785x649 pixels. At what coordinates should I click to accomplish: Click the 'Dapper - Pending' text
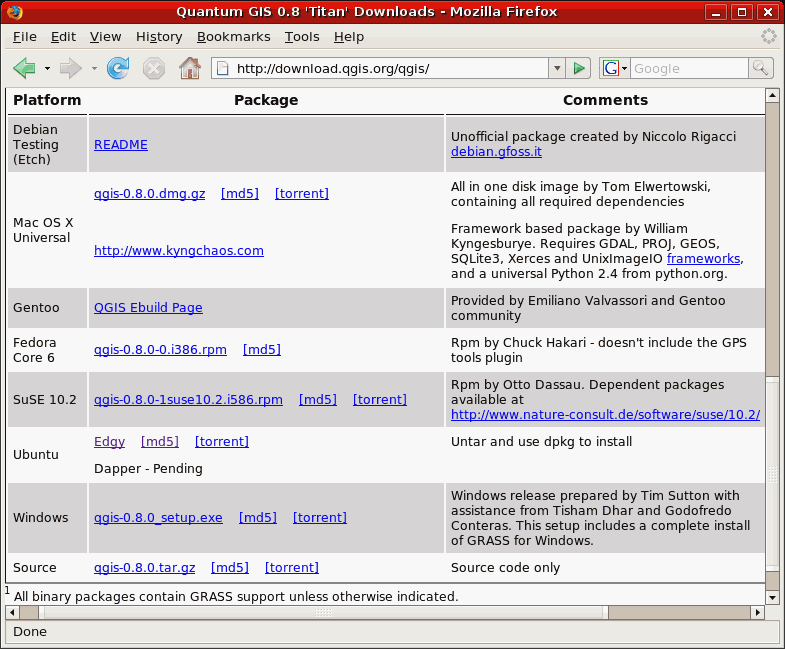[x=148, y=469]
